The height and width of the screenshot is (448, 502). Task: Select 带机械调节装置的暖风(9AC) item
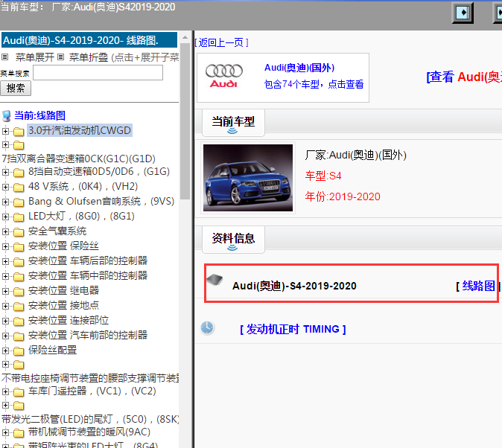tap(89, 432)
